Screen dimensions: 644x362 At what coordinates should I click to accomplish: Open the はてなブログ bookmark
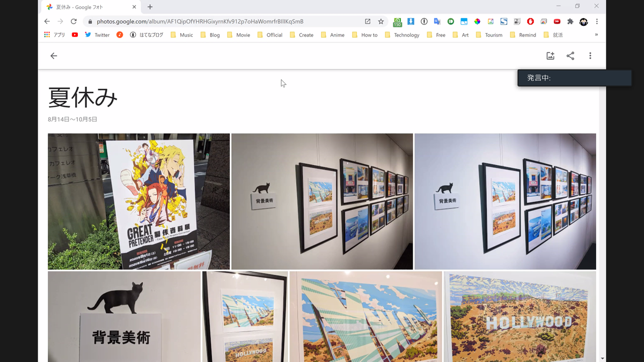tap(147, 35)
